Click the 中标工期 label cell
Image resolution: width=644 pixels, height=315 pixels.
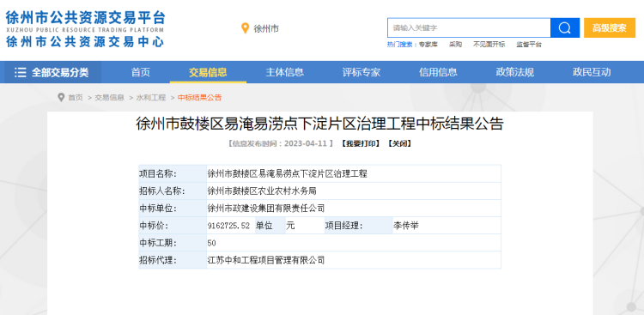[x=173, y=243]
